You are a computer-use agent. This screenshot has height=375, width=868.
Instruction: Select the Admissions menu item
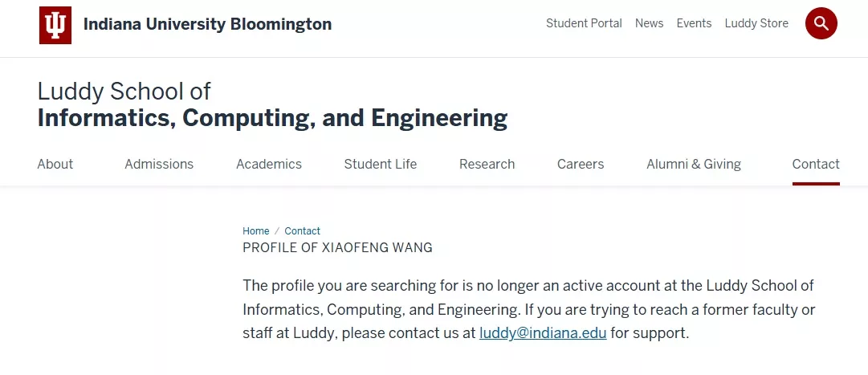159,164
